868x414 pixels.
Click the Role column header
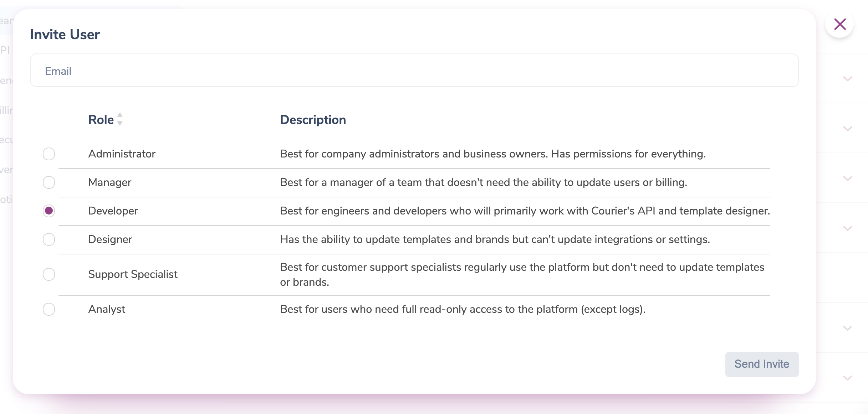tap(101, 120)
